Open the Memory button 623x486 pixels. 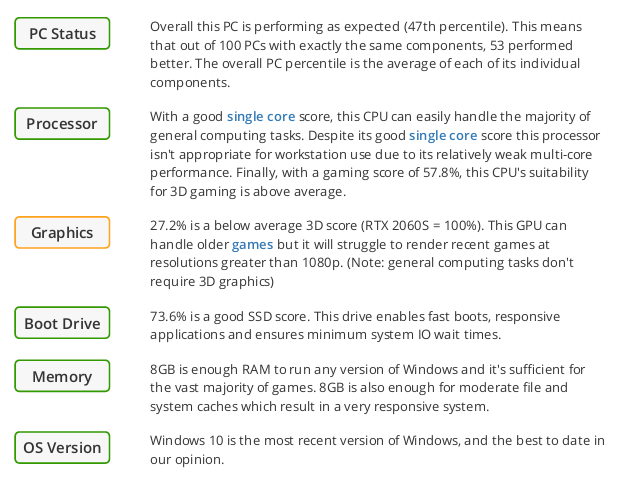pyautogui.click(x=62, y=376)
